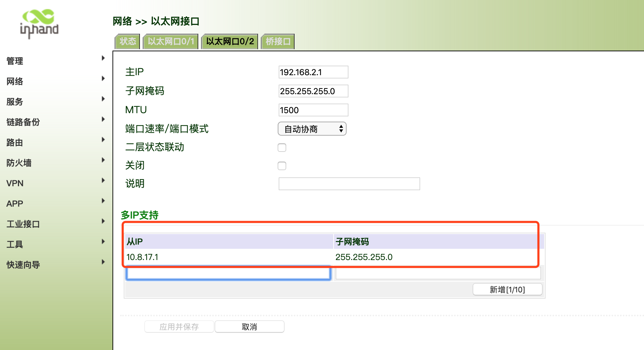644x350 pixels.
Task: Click the 应用并保存 button
Action: click(x=179, y=327)
